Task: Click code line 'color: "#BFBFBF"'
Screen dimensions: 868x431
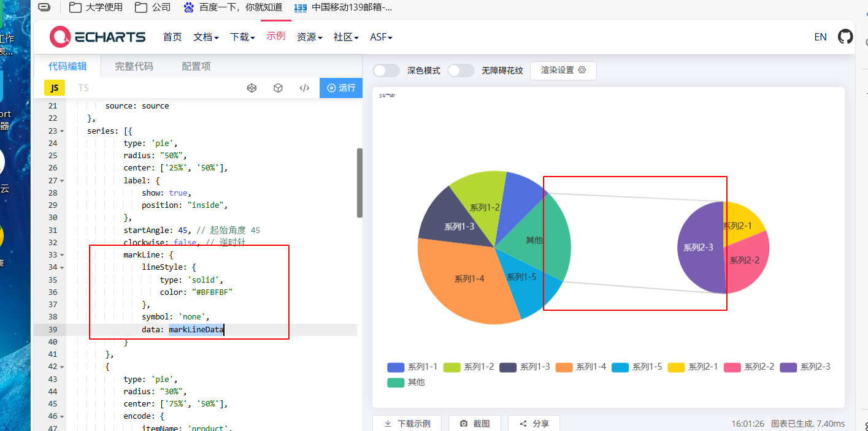Action: point(196,292)
